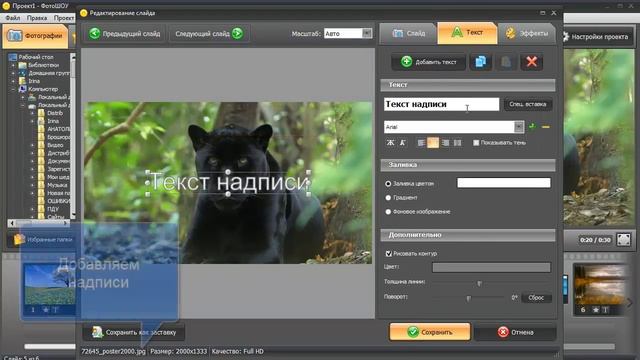Align the text to the left
The width and height of the screenshot is (640, 360).
coord(421,142)
